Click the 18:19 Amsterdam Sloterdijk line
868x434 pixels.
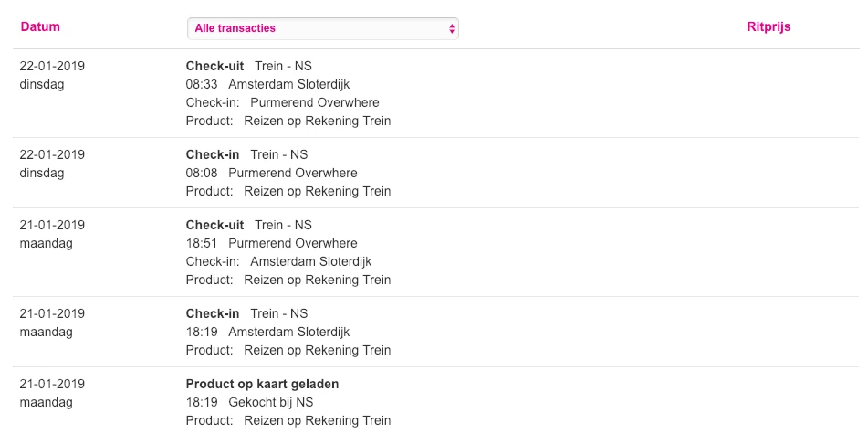coord(267,332)
